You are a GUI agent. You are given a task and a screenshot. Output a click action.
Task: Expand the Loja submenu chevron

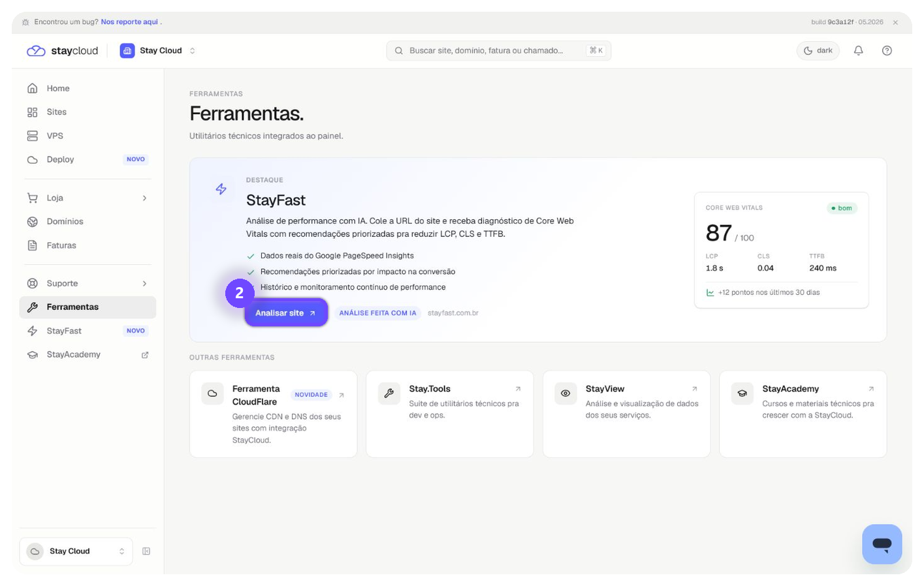click(144, 198)
